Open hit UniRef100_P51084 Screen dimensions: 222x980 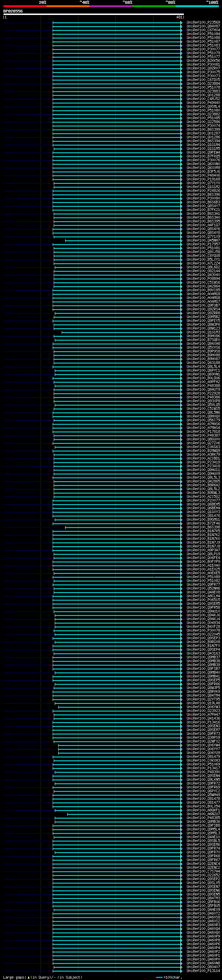(203, 34)
